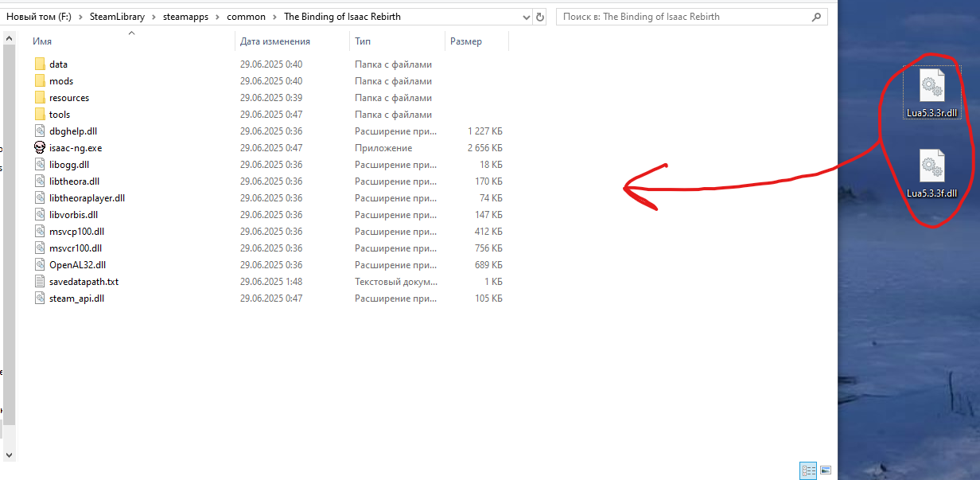Viewport: 980px width, 480px height.
Task: Click the left pane scrollbar down arrow
Action: pyautogui.click(x=9, y=455)
